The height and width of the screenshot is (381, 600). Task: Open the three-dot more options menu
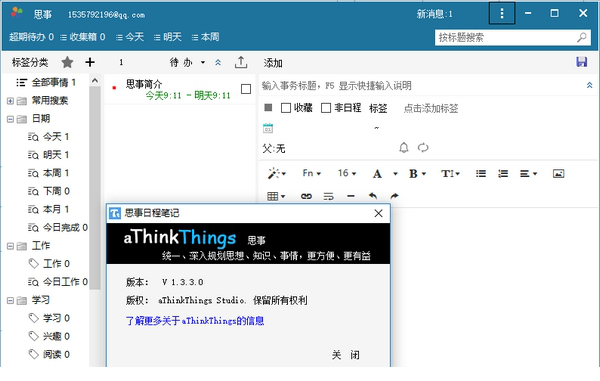(502, 13)
